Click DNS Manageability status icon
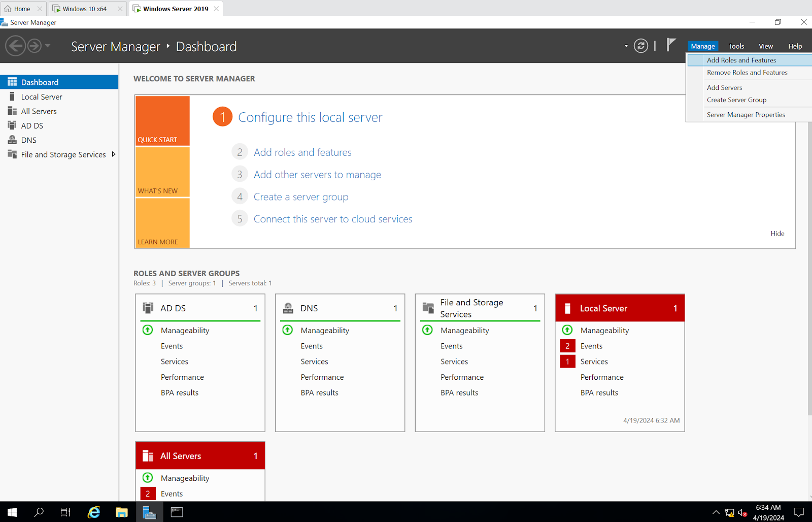812x522 pixels. (x=288, y=330)
